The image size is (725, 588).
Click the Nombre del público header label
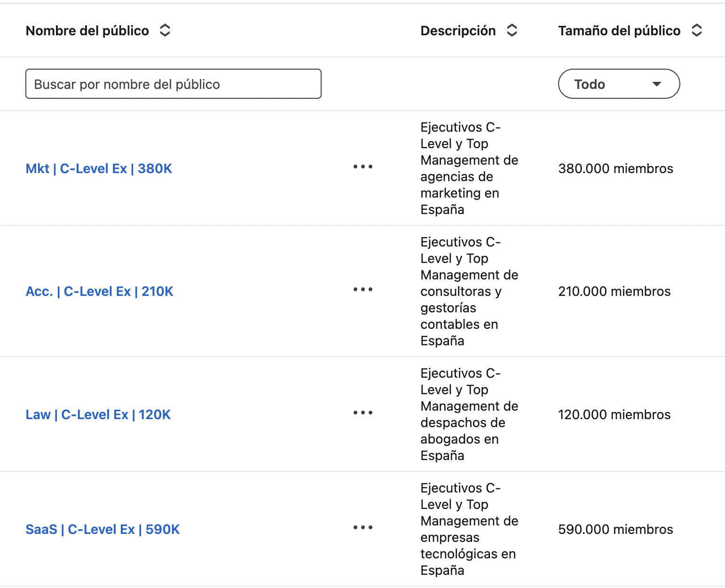[87, 30]
